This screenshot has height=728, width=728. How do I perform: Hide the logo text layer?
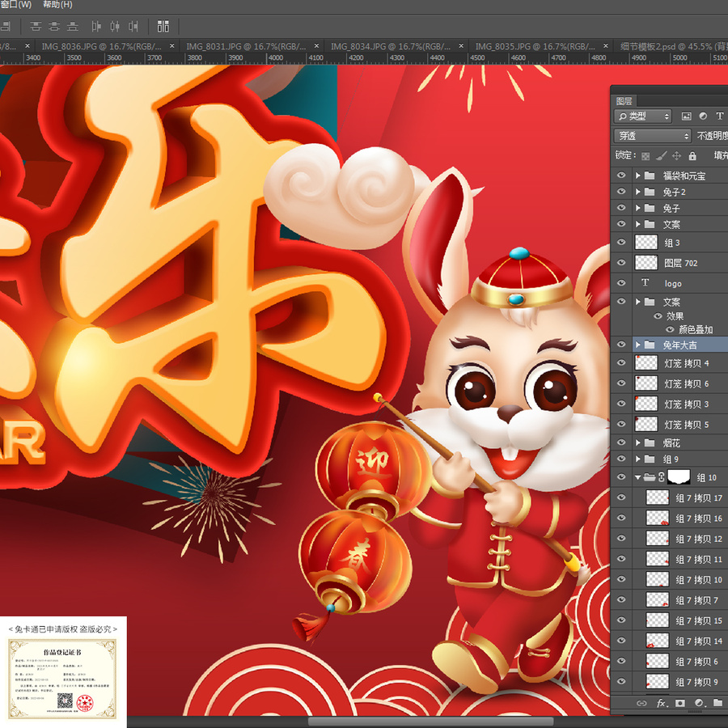click(621, 283)
